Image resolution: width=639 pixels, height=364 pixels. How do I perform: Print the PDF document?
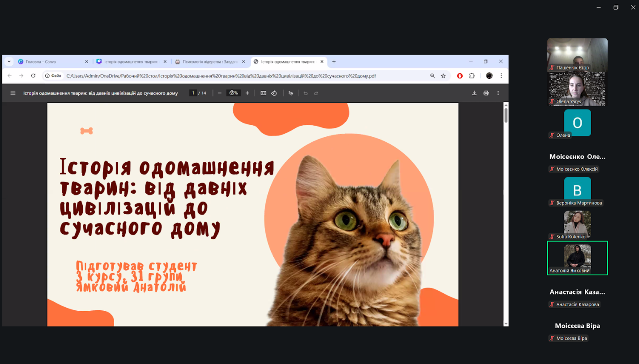pos(486,93)
